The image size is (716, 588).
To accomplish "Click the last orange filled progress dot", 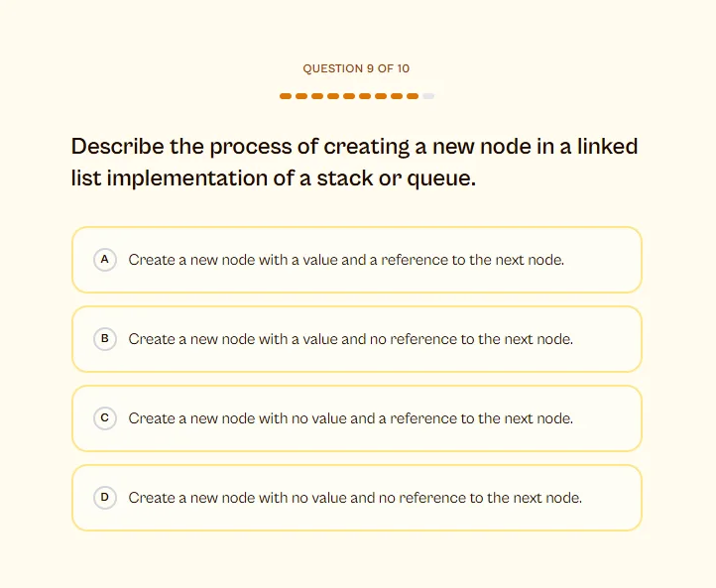I will coord(413,96).
